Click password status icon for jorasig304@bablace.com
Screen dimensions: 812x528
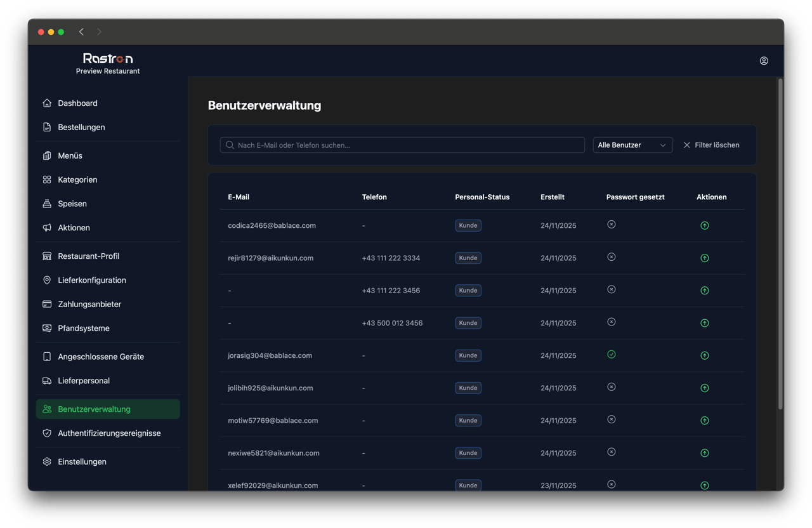tap(612, 355)
